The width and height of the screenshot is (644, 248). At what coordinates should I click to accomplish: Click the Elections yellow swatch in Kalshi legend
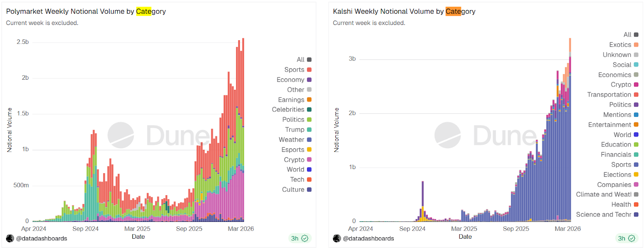point(636,175)
